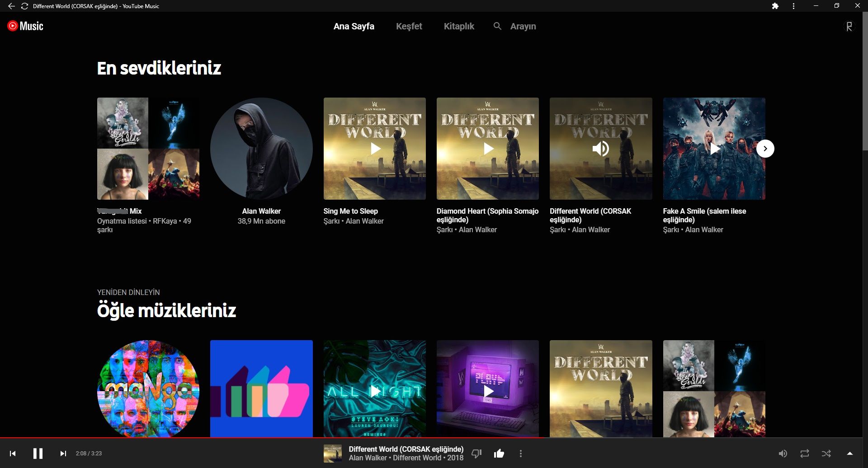
Task: Open the Different World album link in the player bar
Action: [x=417, y=458]
